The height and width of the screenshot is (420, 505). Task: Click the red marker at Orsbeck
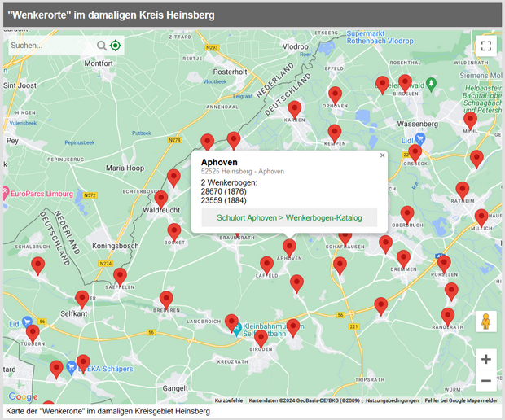415,154
